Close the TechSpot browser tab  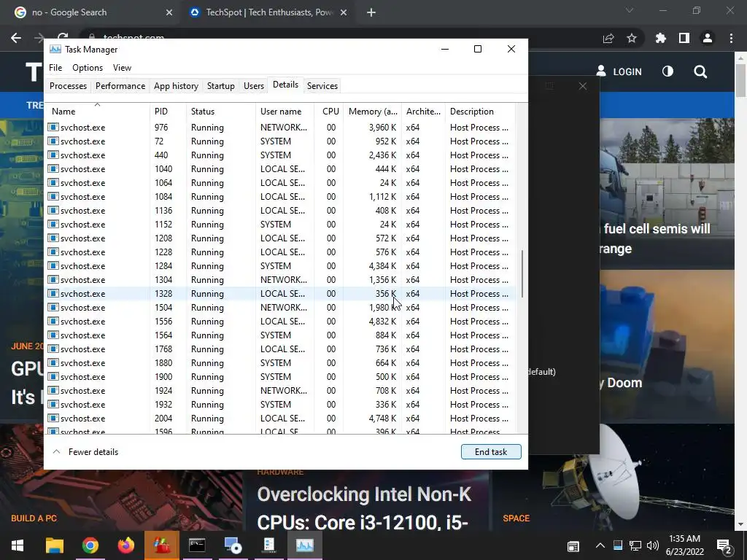click(x=344, y=12)
